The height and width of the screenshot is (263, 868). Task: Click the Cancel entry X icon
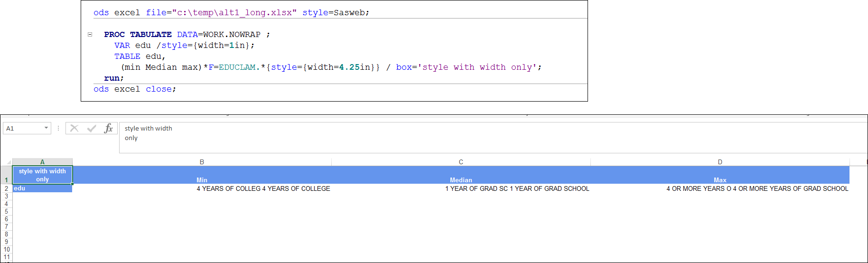tap(75, 128)
